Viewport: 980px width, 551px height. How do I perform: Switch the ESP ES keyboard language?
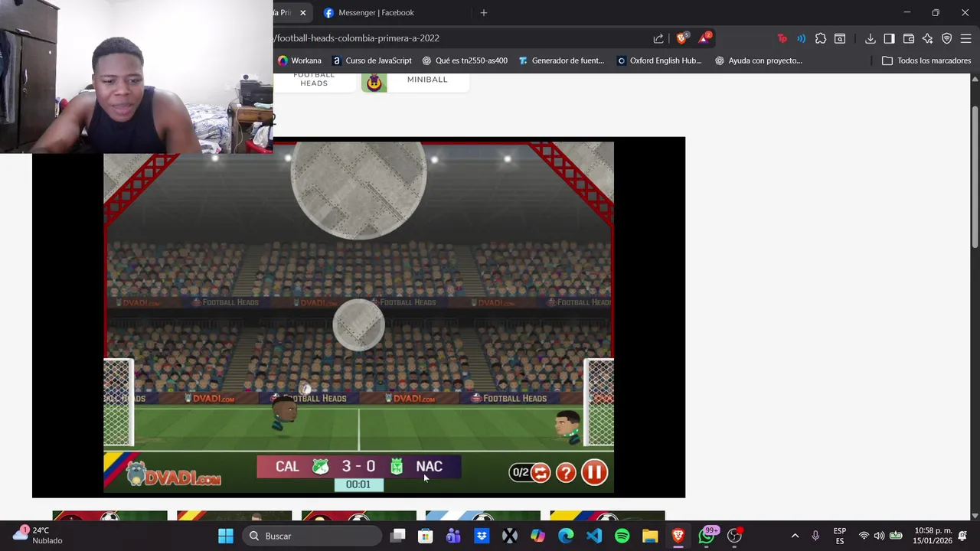[x=840, y=536]
